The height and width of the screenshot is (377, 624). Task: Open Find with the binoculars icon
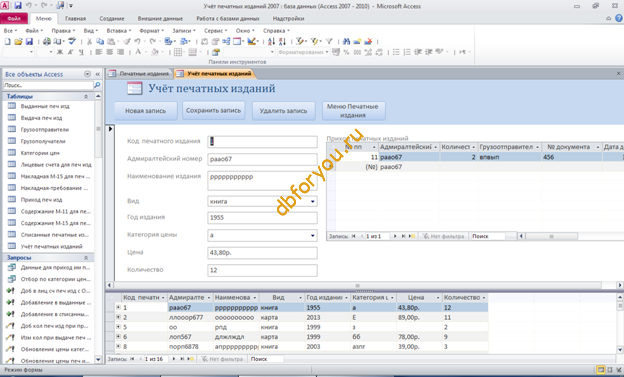pos(346,41)
